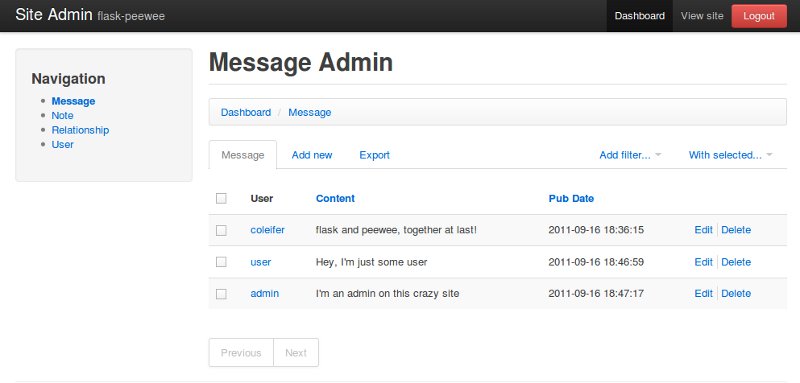Click the Next pagination button
Viewport: 800px width, 383px height.
click(296, 353)
